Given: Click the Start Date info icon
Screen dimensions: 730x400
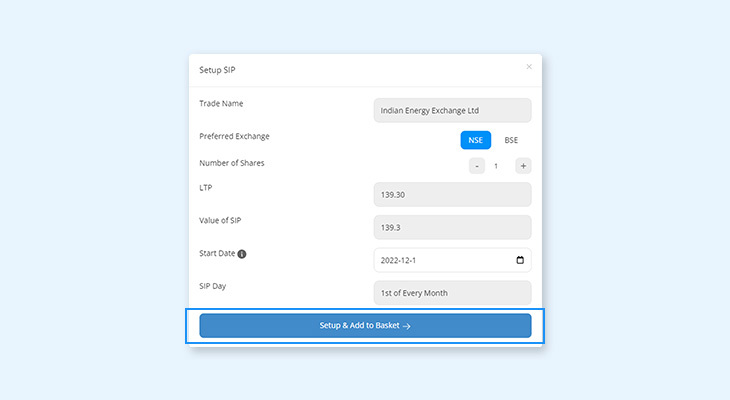Looking at the screenshot, I should pos(242,254).
